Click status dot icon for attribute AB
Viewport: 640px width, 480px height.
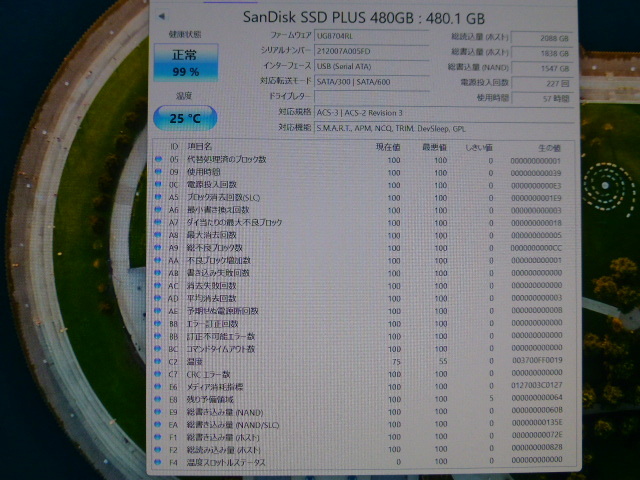tap(158, 273)
